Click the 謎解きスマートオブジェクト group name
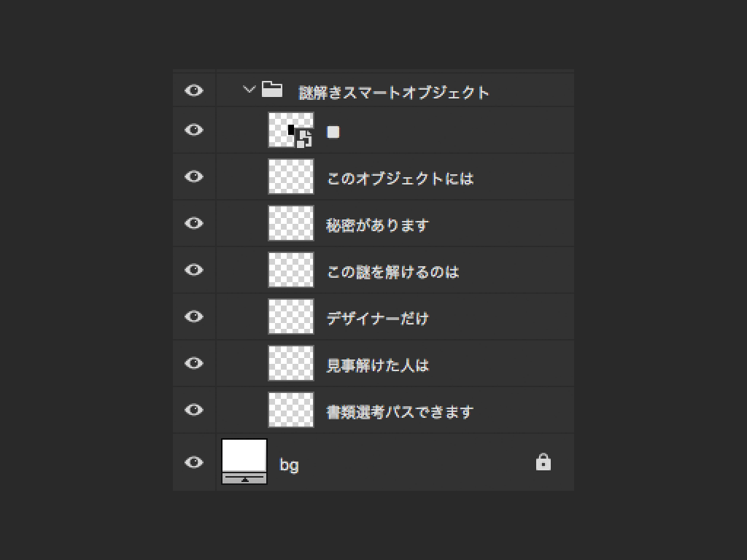Image resolution: width=747 pixels, height=560 pixels. tap(394, 93)
